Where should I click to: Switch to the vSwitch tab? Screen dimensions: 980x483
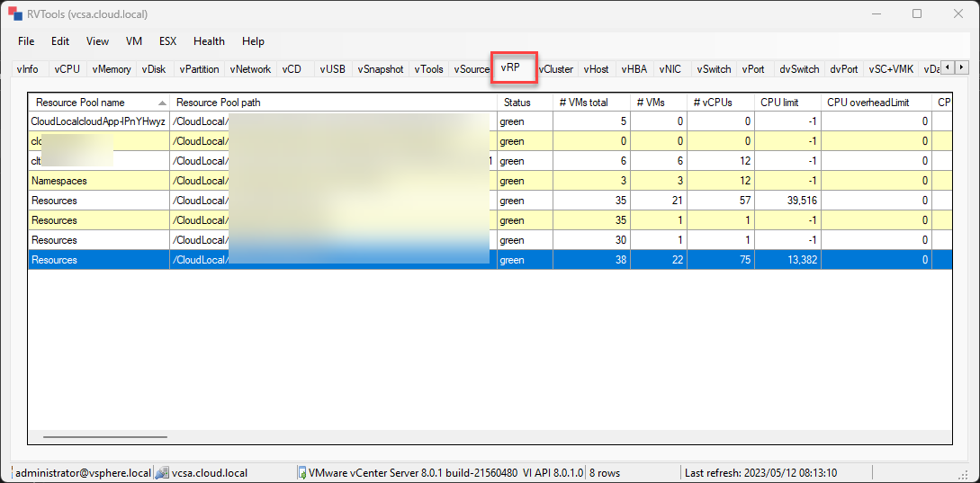pyautogui.click(x=714, y=69)
